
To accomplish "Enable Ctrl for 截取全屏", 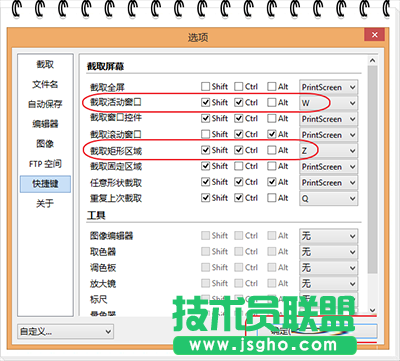I will click(239, 87).
